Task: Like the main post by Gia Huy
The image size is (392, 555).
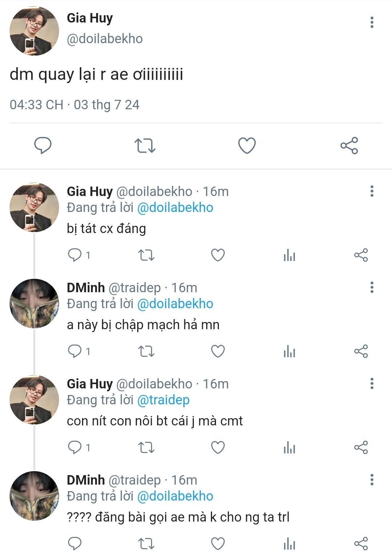Action: 247,146
